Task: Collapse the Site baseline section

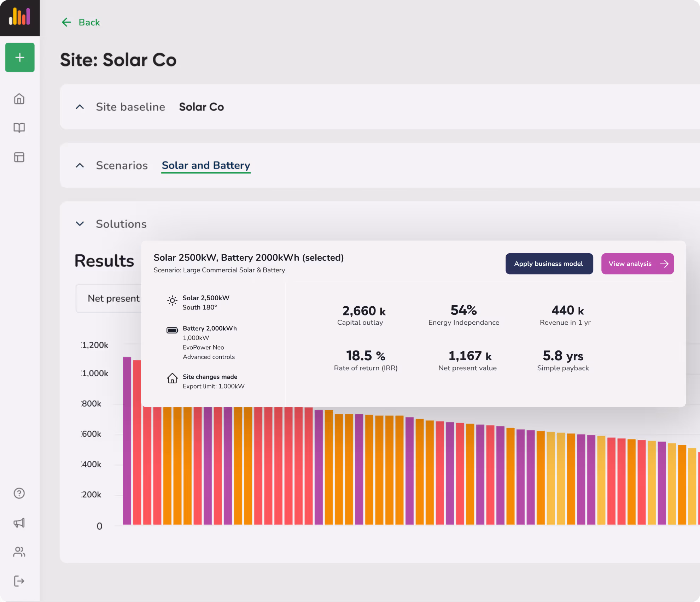Action: (80, 107)
